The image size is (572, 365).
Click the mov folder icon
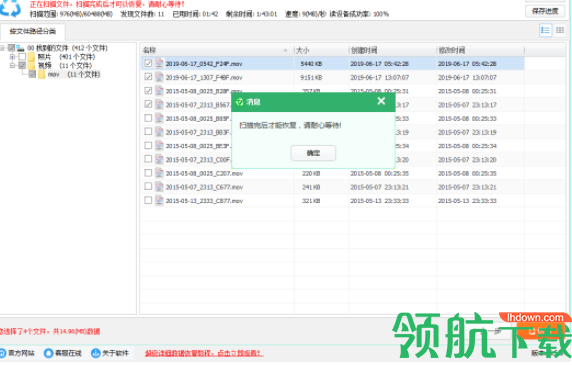[42, 74]
